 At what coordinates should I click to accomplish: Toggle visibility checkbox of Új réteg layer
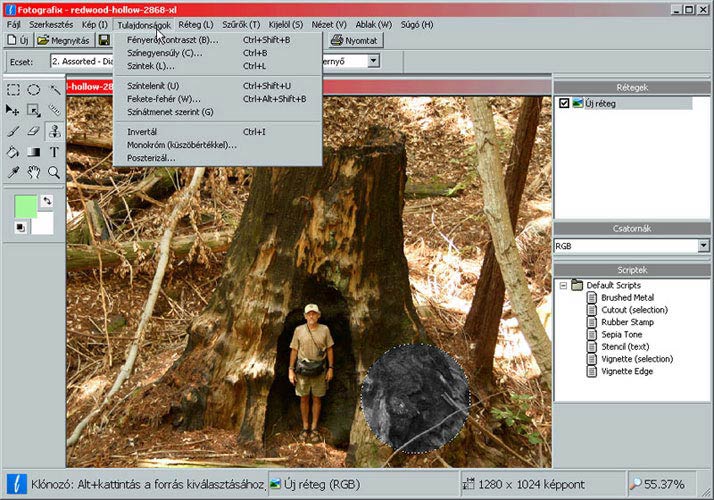[564, 103]
